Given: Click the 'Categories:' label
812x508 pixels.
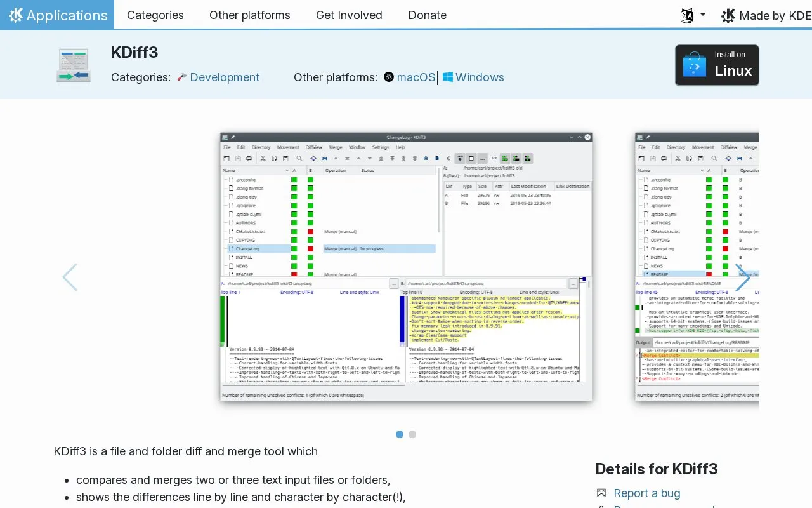Looking at the screenshot, I should pyautogui.click(x=141, y=77).
